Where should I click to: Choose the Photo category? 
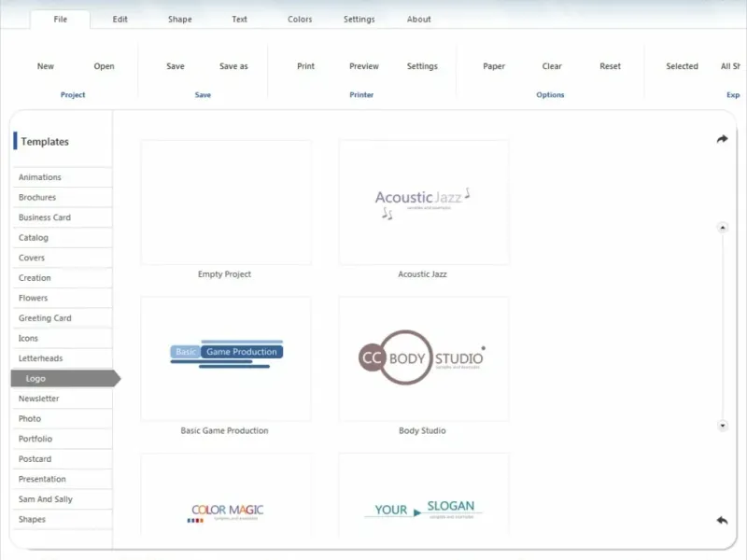(x=63, y=418)
